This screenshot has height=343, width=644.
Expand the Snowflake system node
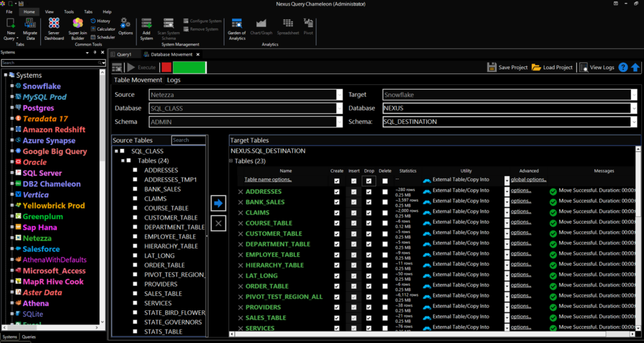pyautogui.click(x=13, y=86)
